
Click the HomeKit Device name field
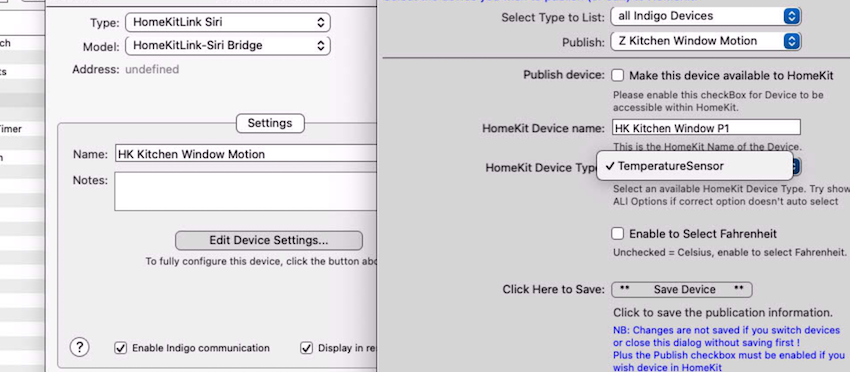706,128
